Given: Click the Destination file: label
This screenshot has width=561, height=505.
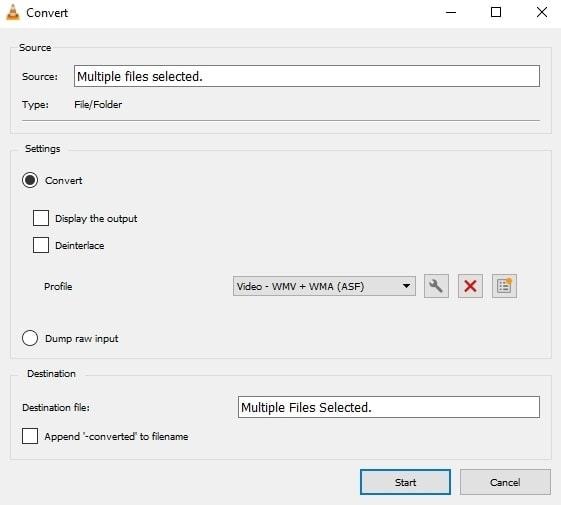Looking at the screenshot, I should pos(56,407).
